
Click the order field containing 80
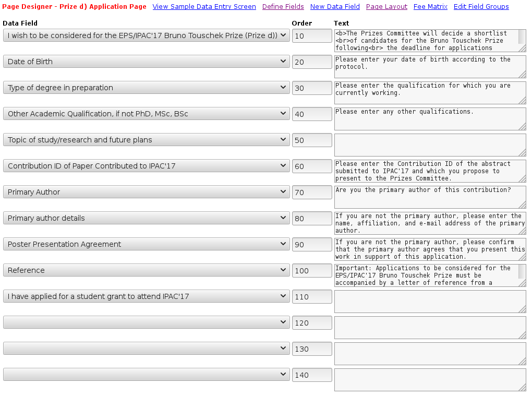(312, 219)
